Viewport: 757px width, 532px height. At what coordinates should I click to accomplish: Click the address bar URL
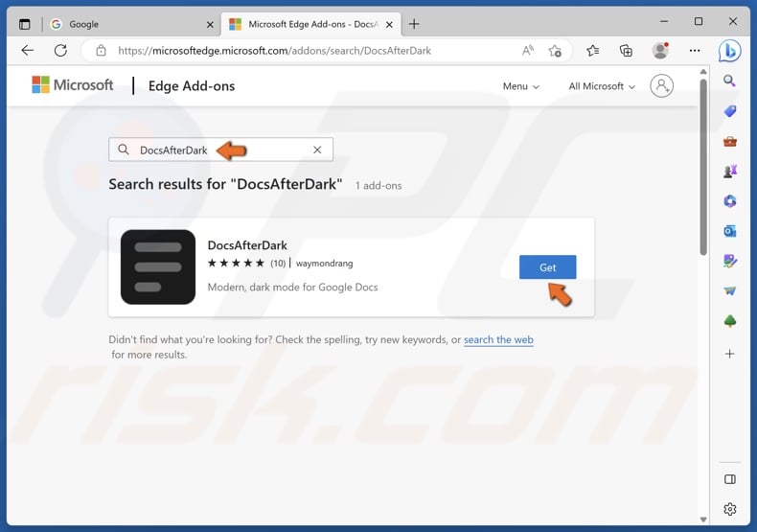coord(274,51)
